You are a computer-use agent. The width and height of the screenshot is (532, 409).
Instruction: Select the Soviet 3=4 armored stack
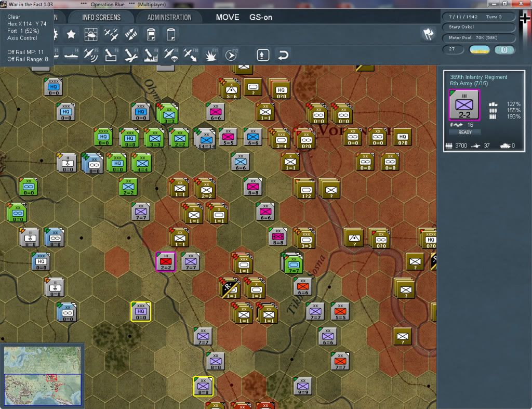(x=280, y=139)
